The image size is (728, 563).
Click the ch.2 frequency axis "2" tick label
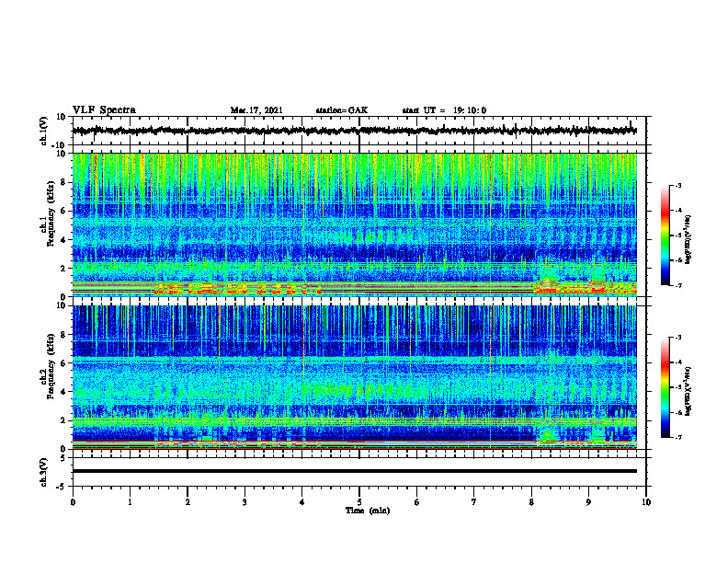click(63, 420)
